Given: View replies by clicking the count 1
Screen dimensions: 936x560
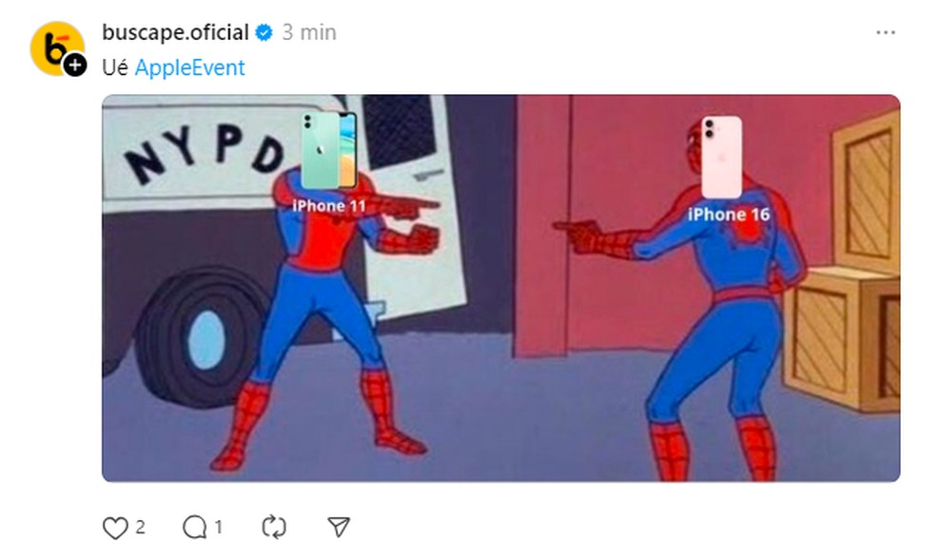Looking at the screenshot, I should (219, 528).
